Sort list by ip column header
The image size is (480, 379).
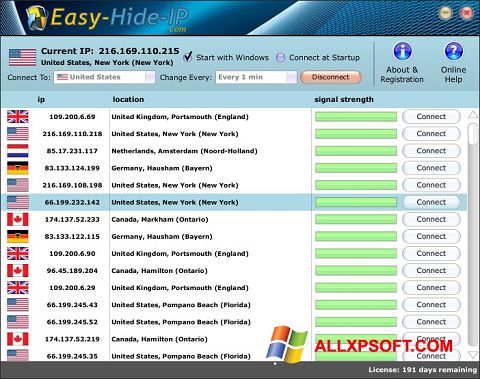point(41,99)
